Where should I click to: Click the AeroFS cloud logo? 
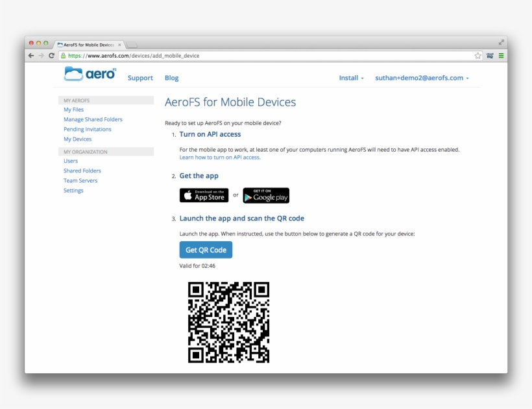[x=90, y=73]
